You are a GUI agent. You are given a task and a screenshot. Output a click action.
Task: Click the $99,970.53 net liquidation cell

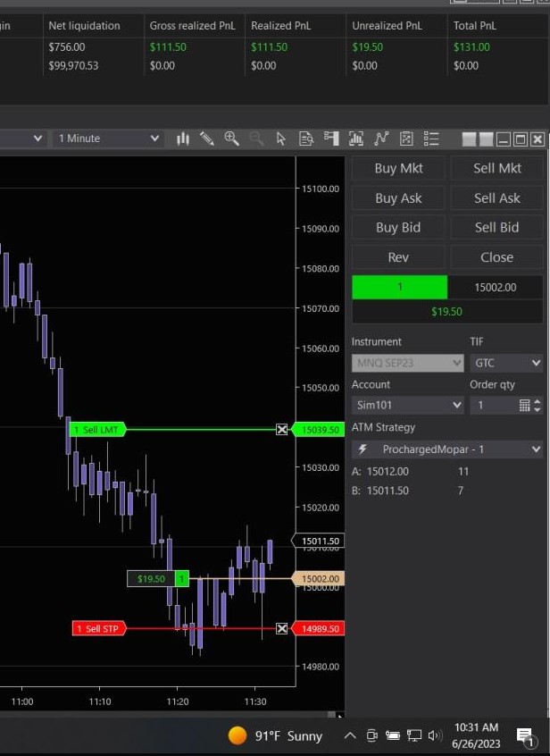coord(73,65)
